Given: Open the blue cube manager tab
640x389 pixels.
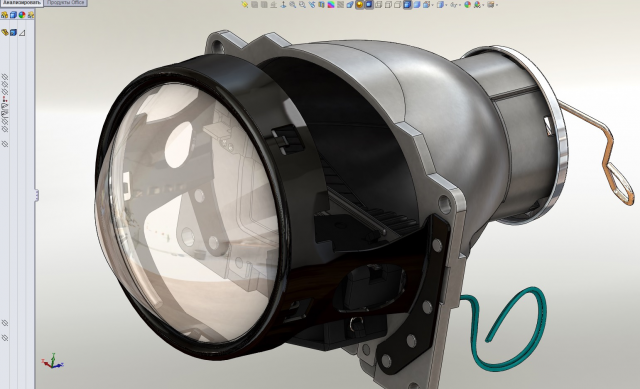Looking at the screenshot, I should pos(13,15).
